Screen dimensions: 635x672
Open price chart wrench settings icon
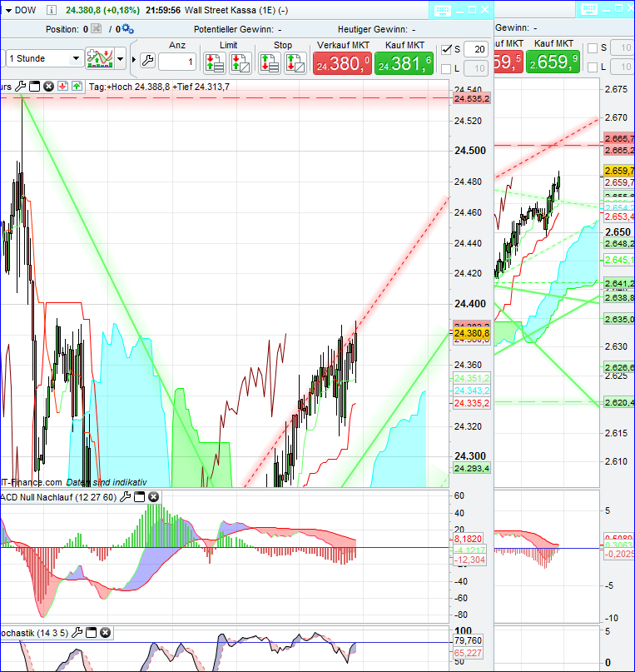pyautogui.click(x=20, y=87)
